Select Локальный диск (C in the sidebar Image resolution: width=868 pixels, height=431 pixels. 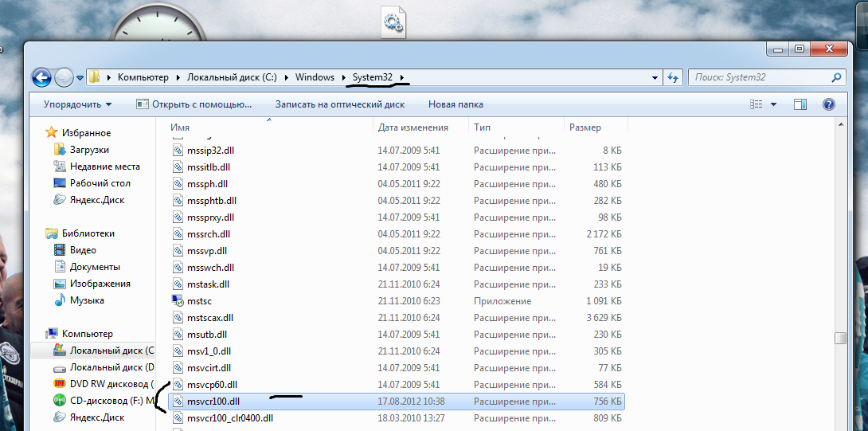tap(104, 350)
